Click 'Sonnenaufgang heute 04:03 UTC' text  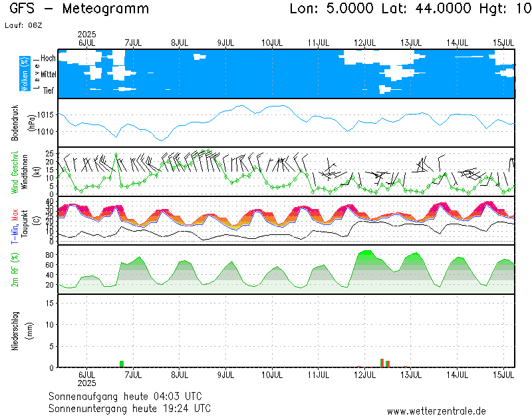click(125, 396)
